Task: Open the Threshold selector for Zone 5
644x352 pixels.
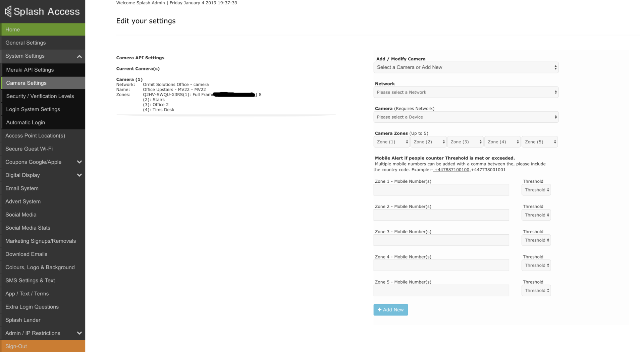Action: [536, 290]
